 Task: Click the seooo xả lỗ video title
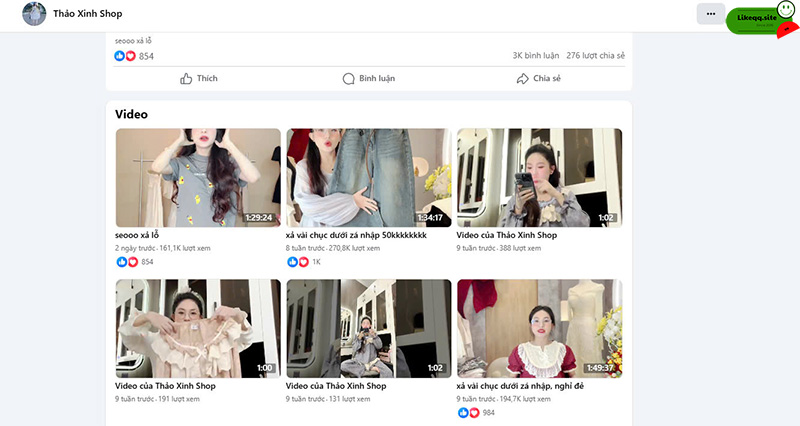(137, 235)
